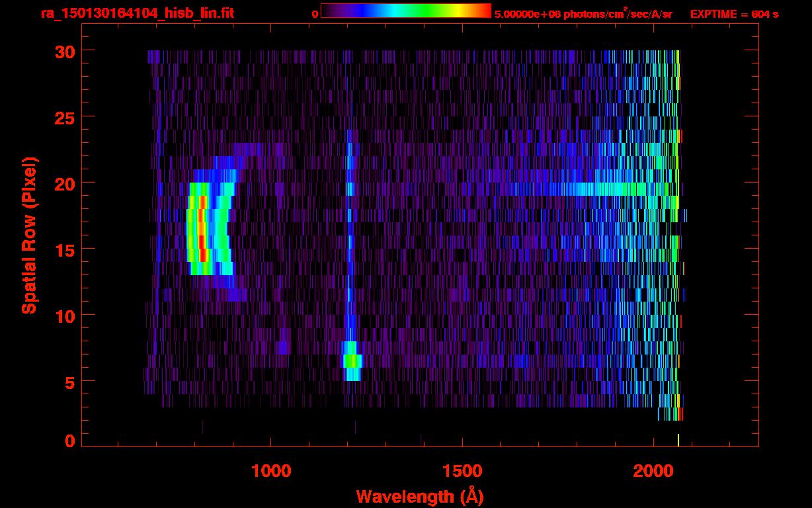Click the 1000 wavelength tick label
The height and width of the screenshot is (508, 812).
pos(271,470)
